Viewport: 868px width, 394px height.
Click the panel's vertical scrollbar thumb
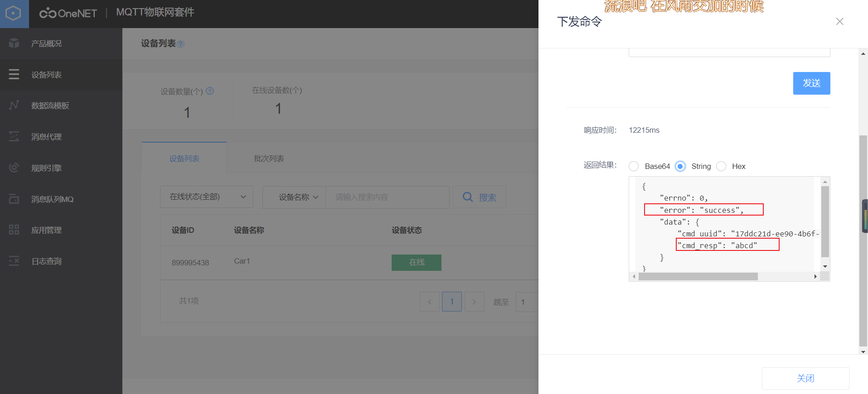pos(863,240)
